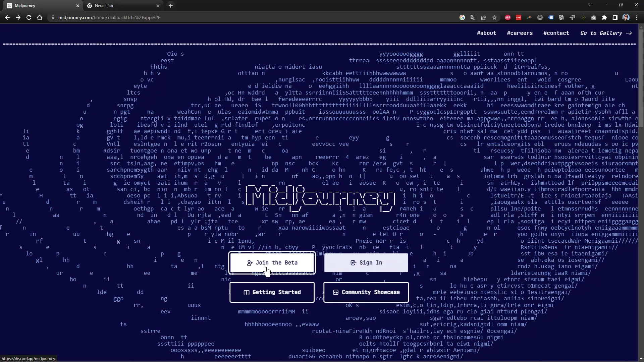Bookmark this tab with the star icon
This screenshot has width=644, height=362.
[x=494, y=17]
